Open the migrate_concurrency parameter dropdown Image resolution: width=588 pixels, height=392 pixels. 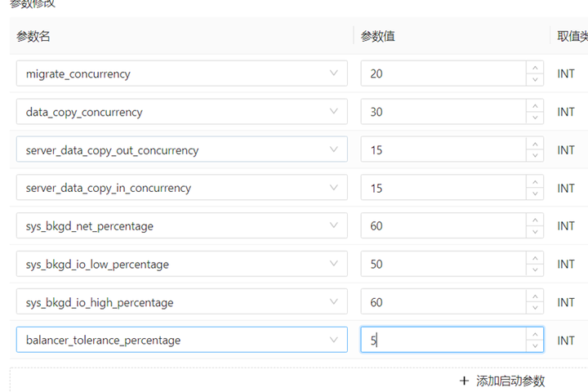[x=333, y=73]
